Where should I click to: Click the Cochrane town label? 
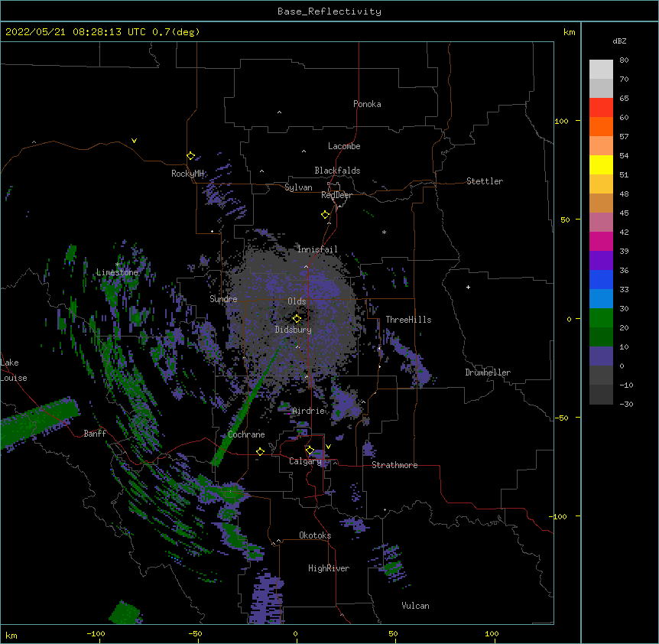(x=246, y=434)
